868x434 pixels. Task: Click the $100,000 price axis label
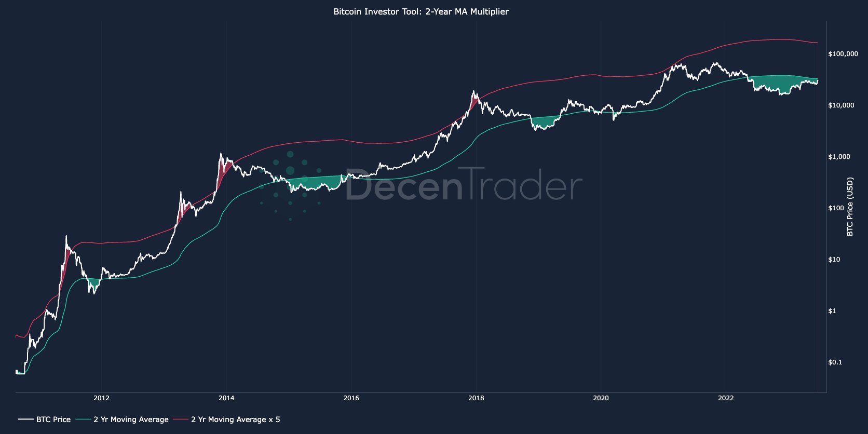(x=843, y=54)
